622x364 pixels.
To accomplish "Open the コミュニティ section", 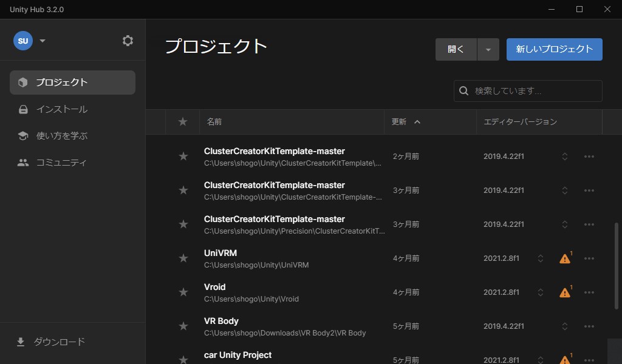I will 61,163.
